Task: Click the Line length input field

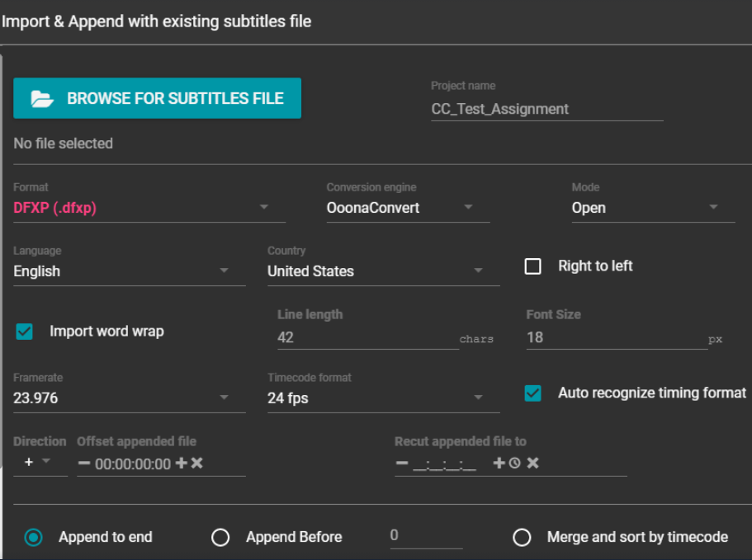Action: pos(367,337)
